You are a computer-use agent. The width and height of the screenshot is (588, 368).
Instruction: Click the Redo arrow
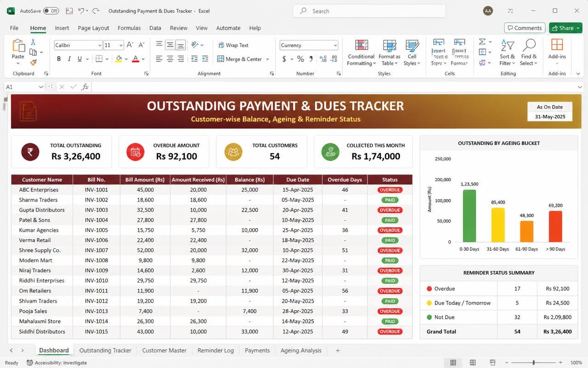[96, 11]
